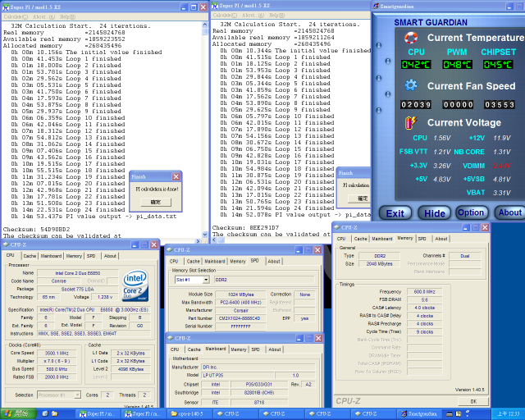Click the Core Speed value 3500.1 MHz
The image size is (525, 420).
pyautogui.click(x=57, y=353)
